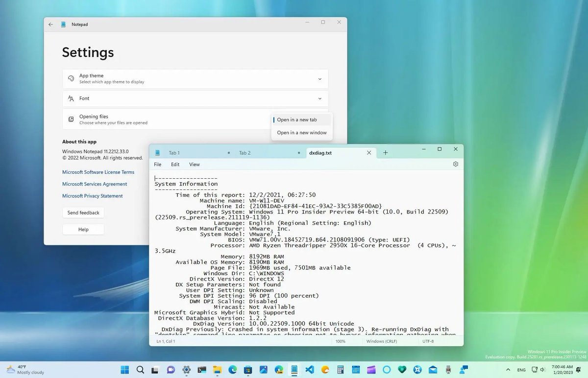Collapse the Opening files setting
Image resolution: width=588 pixels, height=378 pixels.
(x=195, y=119)
